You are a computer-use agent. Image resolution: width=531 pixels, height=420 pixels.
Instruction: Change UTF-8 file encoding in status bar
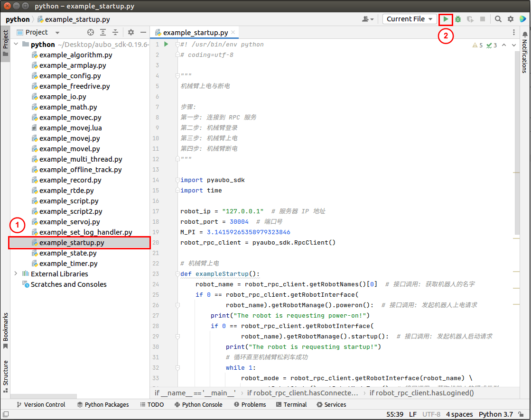pyautogui.click(x=431, y=414)
